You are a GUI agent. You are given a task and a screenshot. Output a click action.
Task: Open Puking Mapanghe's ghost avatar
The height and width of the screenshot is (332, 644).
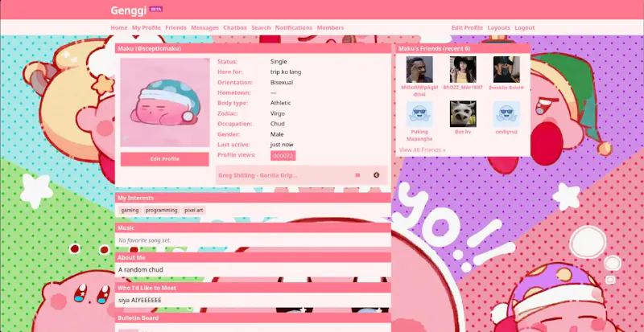click(x=419, y=114)
